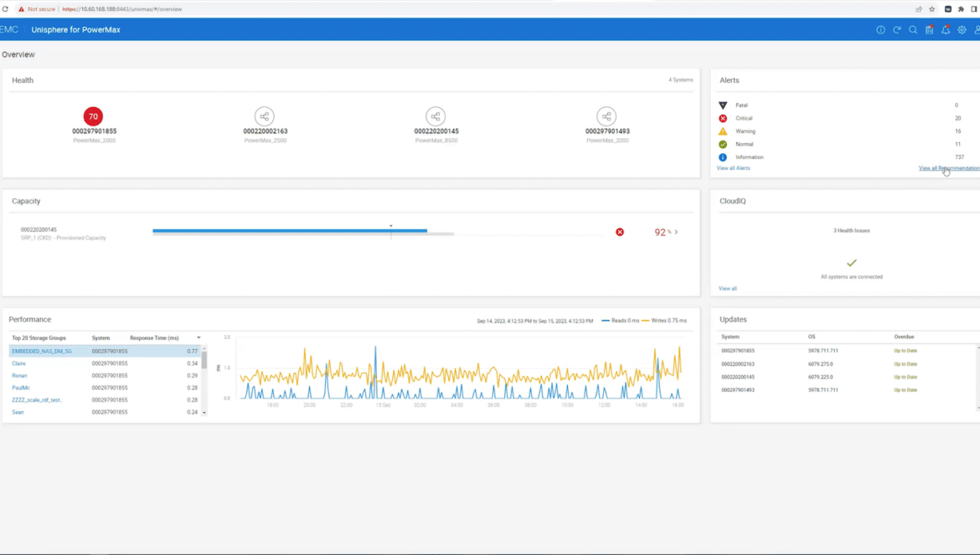Bookmark this page with the star icon
Image resolution: width=980 pixels, height=555 pixels.
tap(932, 9)
